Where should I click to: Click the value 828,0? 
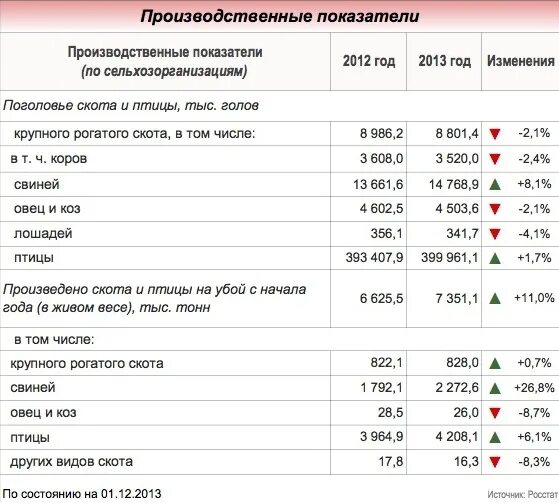tap(462, 363)
